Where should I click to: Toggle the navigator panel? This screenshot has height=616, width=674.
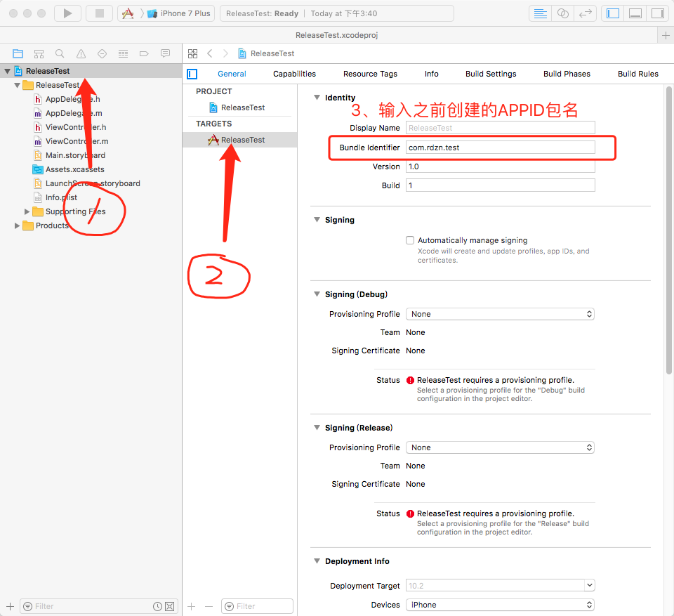pyautogui.click(x=612, y=13)
